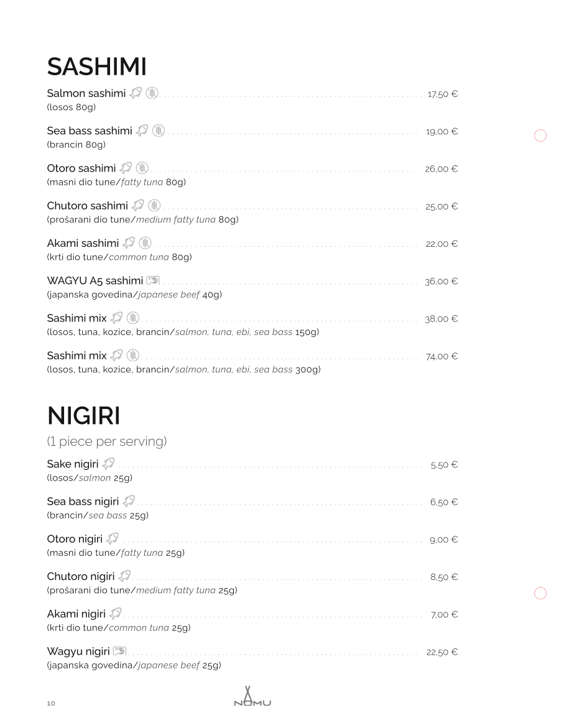Click the wheat icon beside Akami sashimi
Screen dimensions: 564x728
pos(146,243)
